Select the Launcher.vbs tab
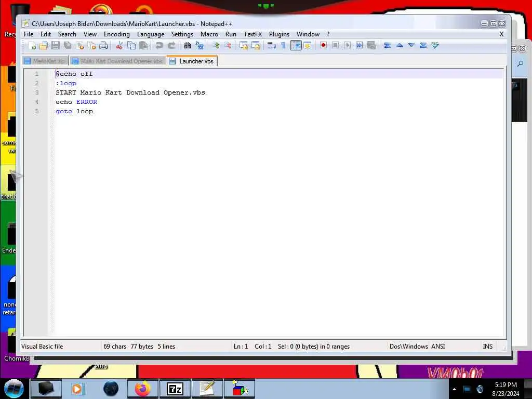This screenshot has width=532, height=399. (192, 61)
